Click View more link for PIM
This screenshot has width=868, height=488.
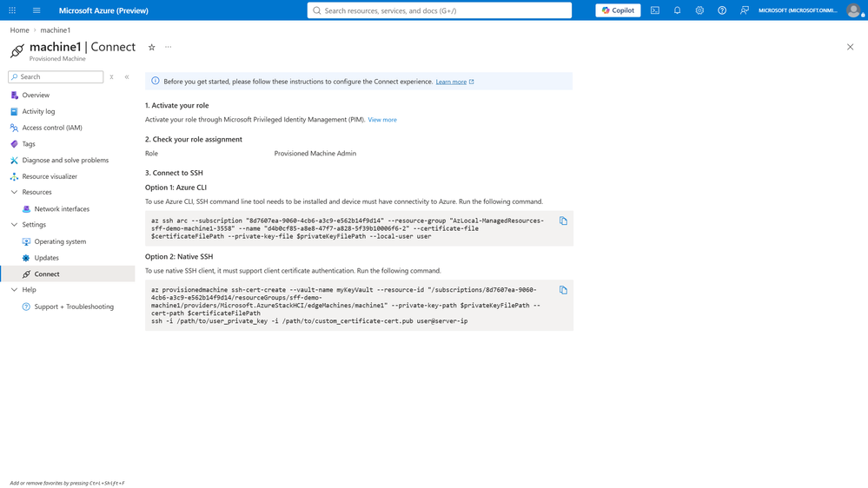tap(382, 120)
